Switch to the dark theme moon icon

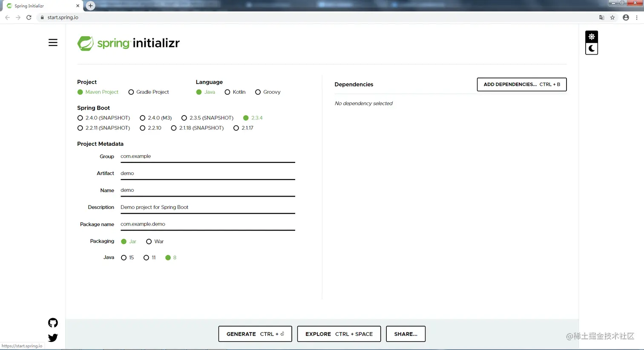coord(592,49)
